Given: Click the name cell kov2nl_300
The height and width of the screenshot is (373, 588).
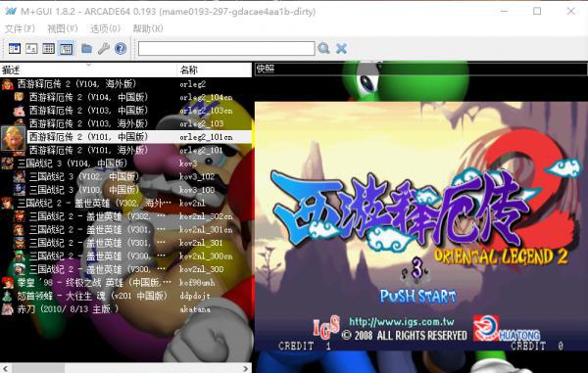Looking at the screenshot, I should tap(201, 269).
